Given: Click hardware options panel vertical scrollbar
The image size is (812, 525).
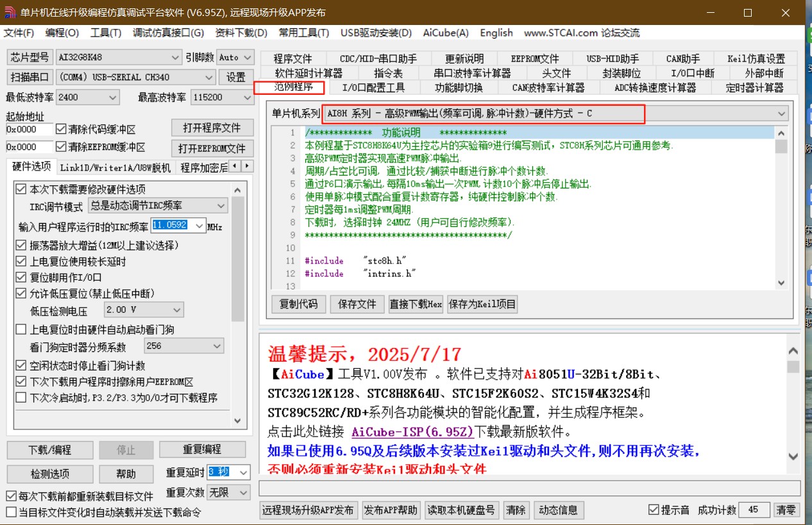Looking at the screenshot, I should point(238,305).
